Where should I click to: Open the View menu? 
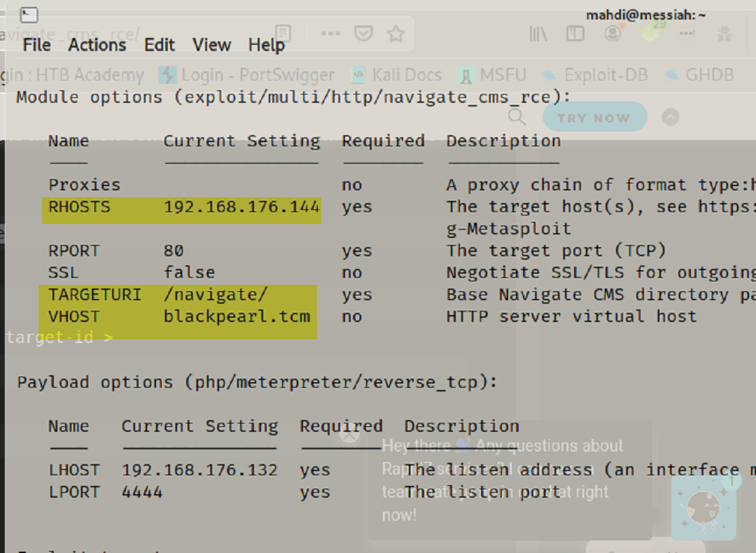click(211, 45)
